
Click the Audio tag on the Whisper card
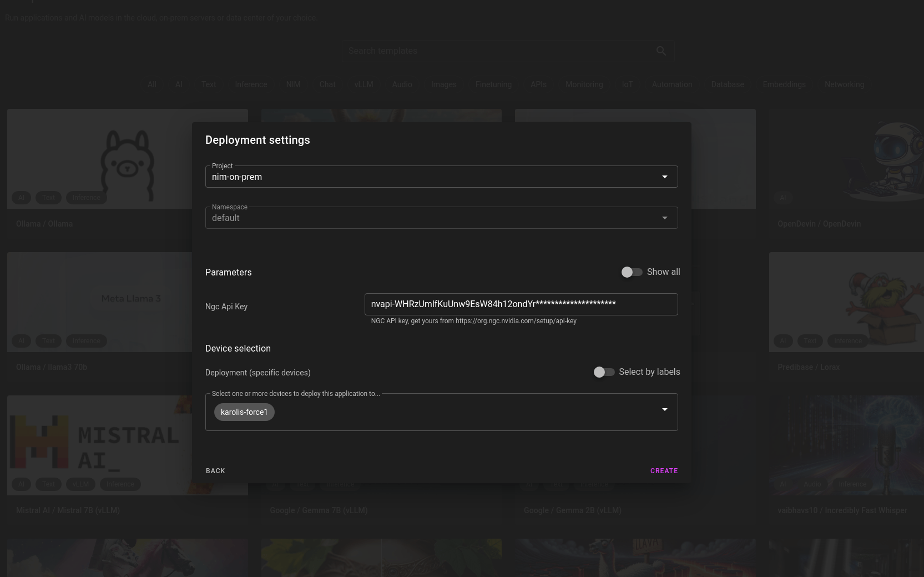pyautogui.click(x=812, y=484)
